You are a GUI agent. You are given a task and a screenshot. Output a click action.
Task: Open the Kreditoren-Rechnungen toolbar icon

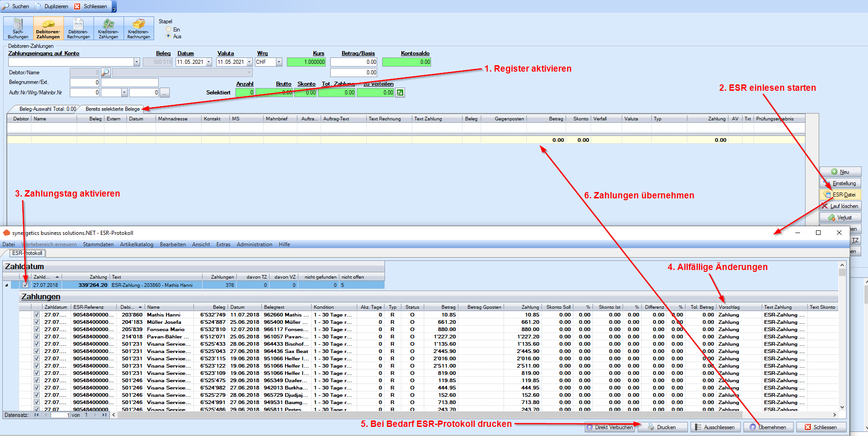coord(139,28)
